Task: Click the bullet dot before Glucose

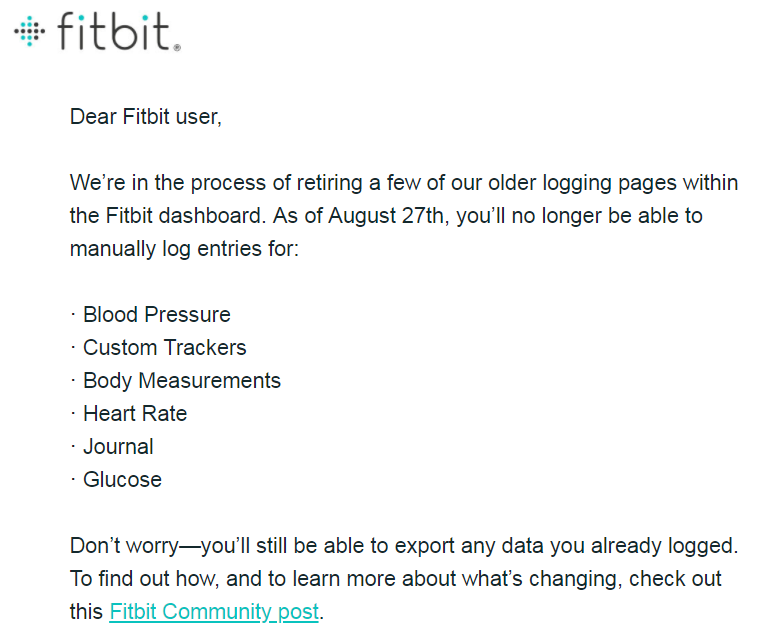Action: 74,480
